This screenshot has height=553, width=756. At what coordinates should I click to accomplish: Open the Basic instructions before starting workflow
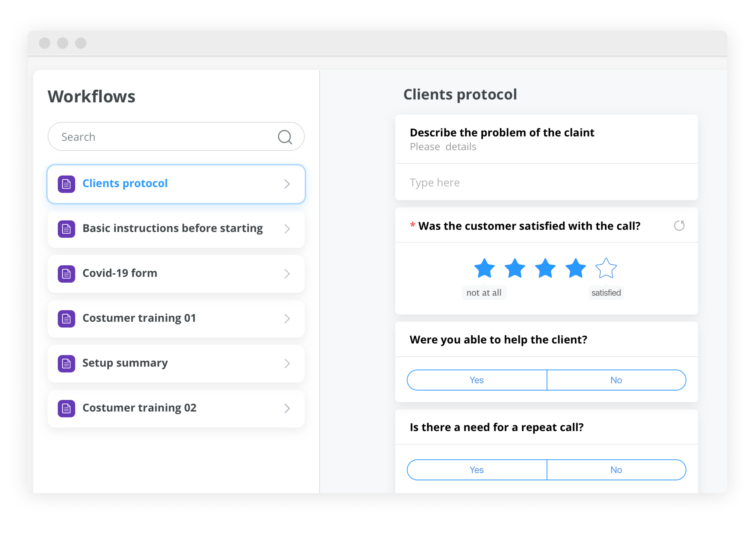(x=172, y=229)
